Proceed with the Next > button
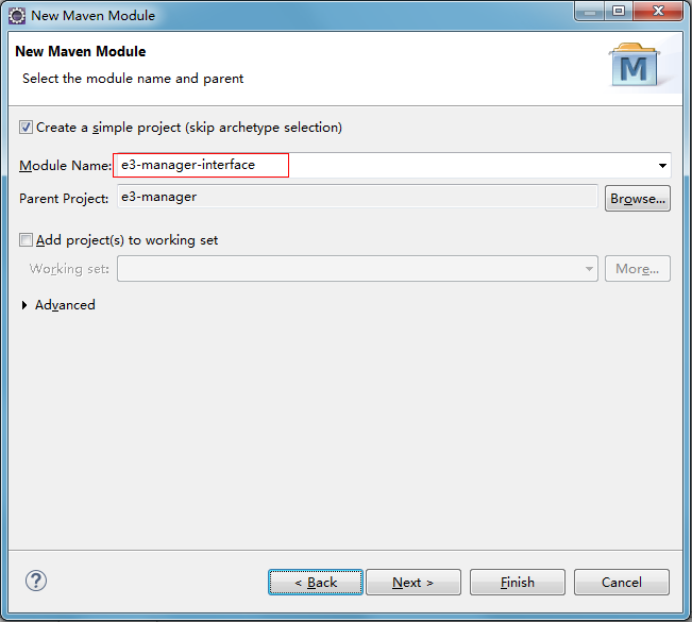Viewport: 692px width, 622px height. tap(414, 582)
